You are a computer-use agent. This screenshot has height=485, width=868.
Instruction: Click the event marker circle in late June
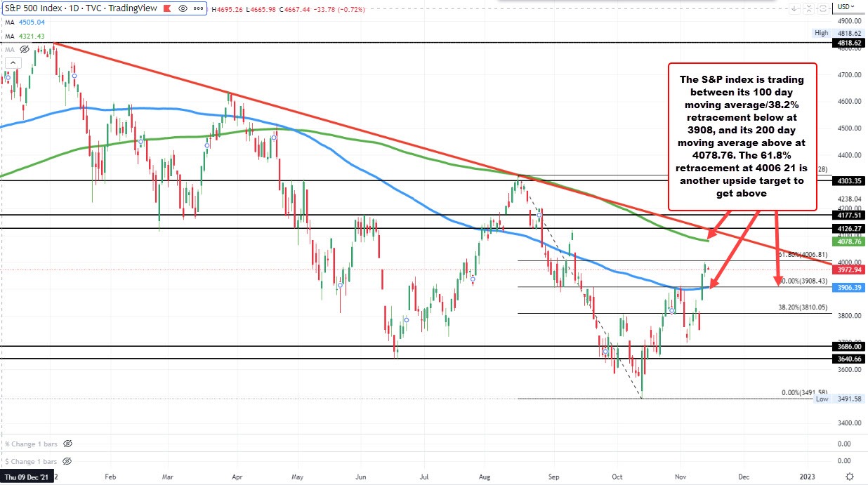407,321
